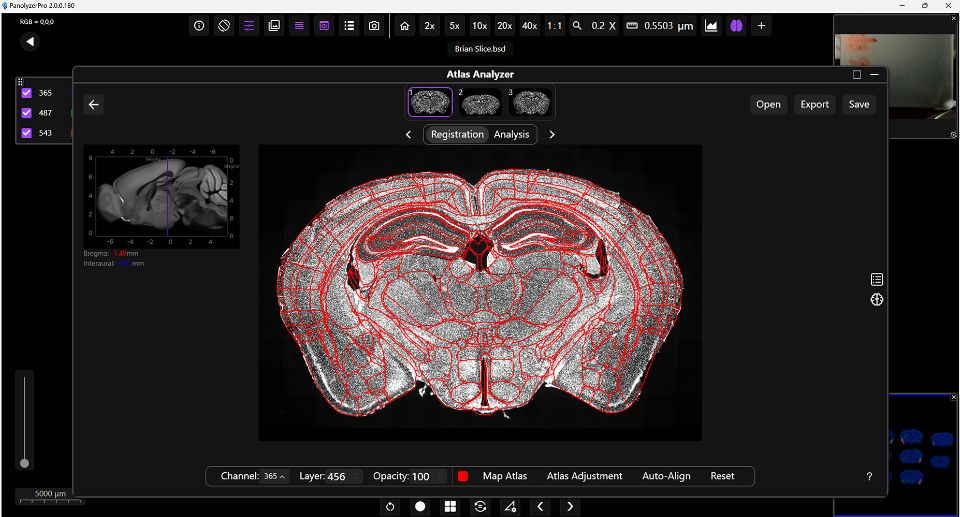Click the right chevron beside Analysis
The image size is (960, 517).
click(x=552, y=134)
